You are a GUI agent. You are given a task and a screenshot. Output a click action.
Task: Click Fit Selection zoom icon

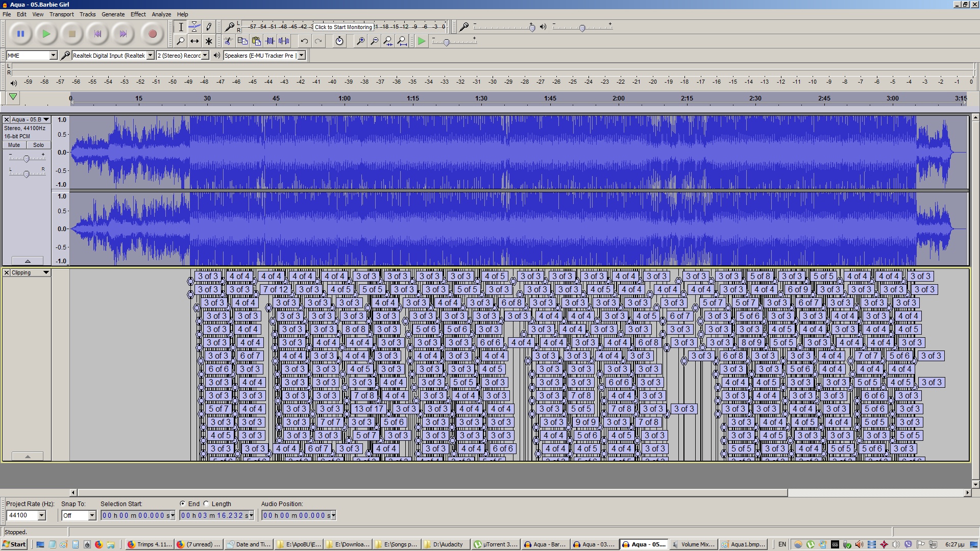[388, 41]
